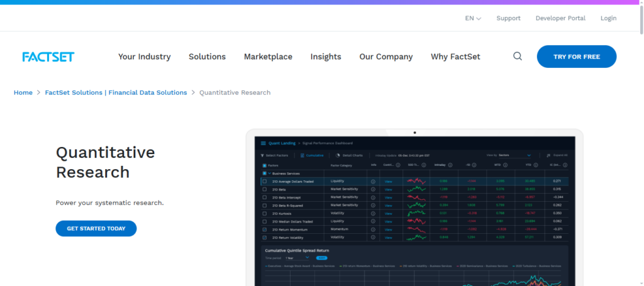Click the GET STARTED TODAY button

point(96,229)
